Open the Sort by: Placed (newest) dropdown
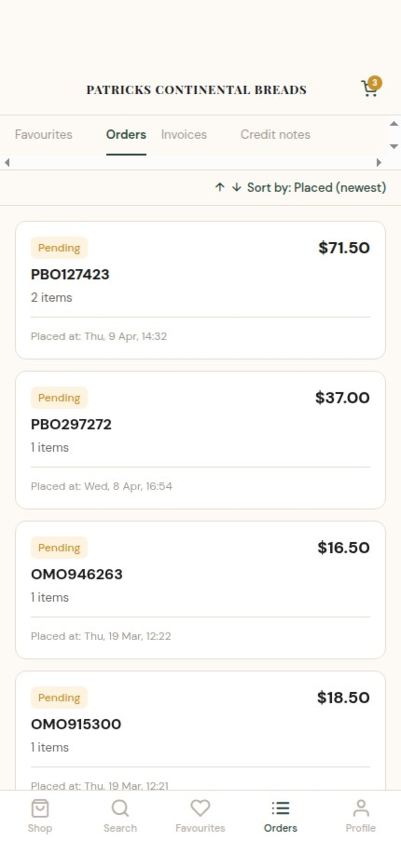The height and width of the screenshot is (868, 401). pyautogui.click(x=300, y=187)
